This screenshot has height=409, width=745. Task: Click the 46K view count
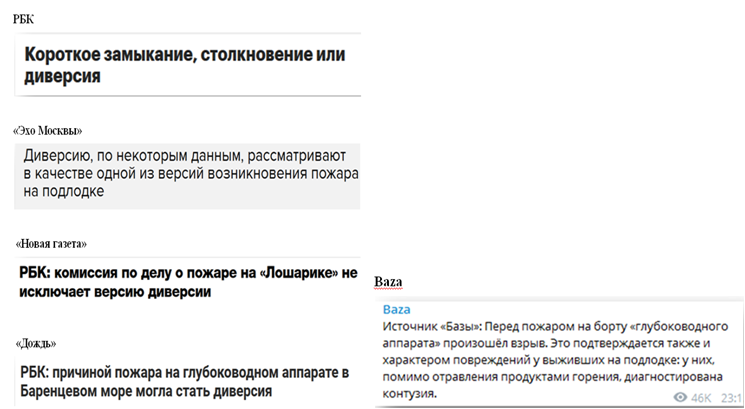(701, 398)
